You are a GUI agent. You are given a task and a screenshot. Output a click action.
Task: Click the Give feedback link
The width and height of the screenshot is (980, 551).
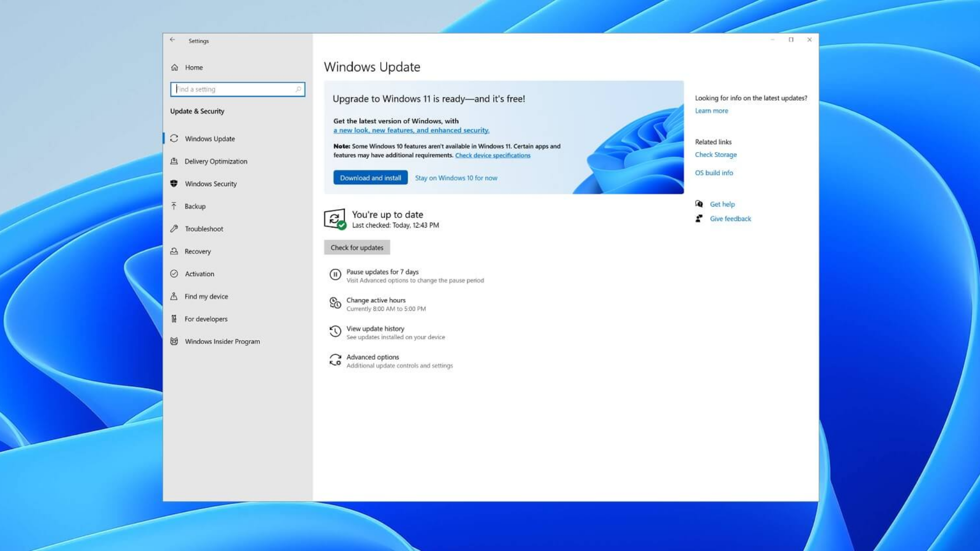[730, 218]
